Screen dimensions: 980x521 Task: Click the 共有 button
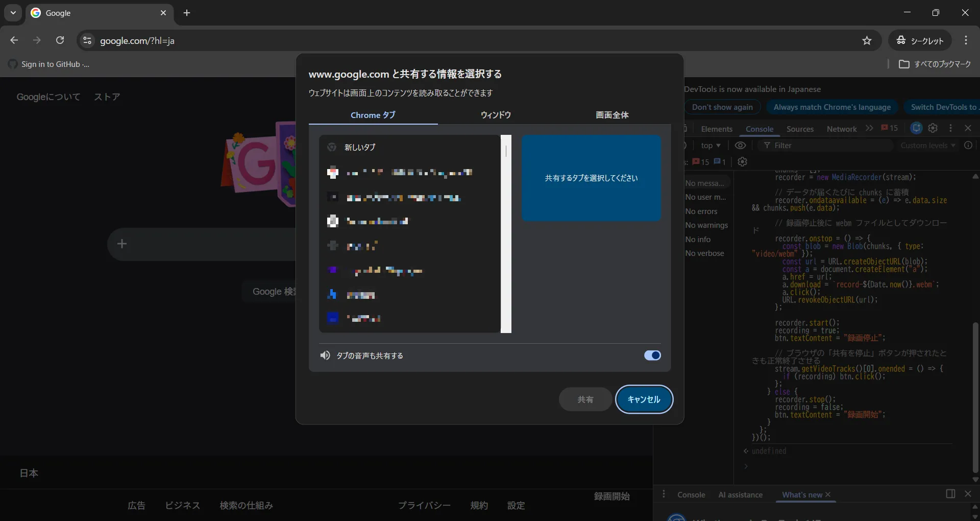coord(585,399)
